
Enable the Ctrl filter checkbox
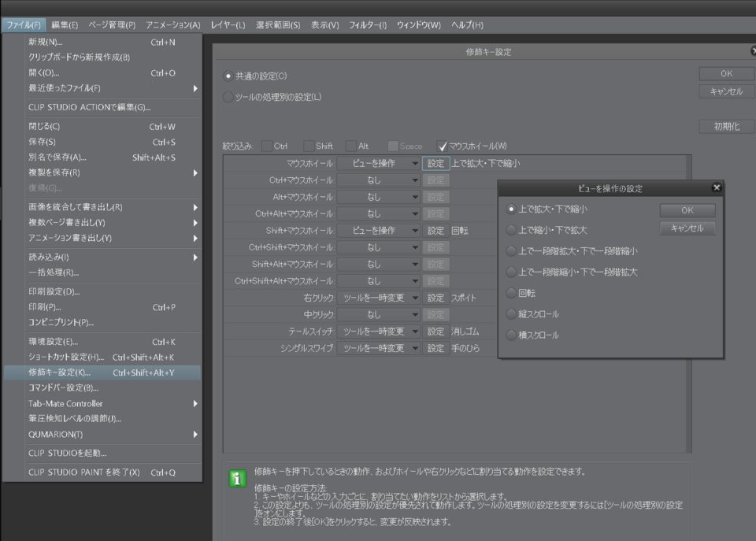268,146
